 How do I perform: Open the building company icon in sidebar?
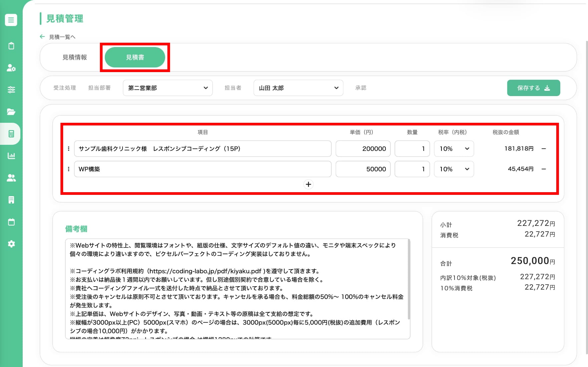click(x=11, y=200)
